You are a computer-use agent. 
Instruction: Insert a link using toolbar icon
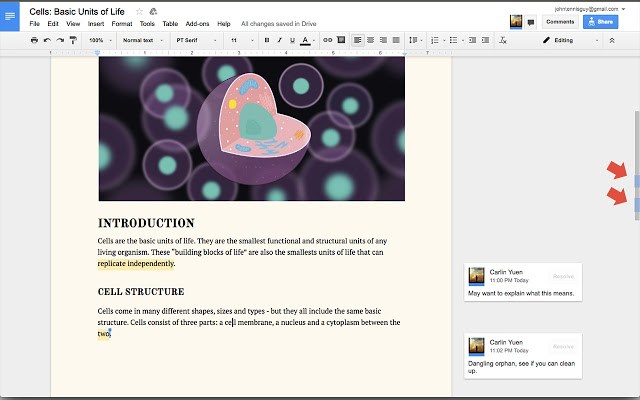[x=327, y=40]
